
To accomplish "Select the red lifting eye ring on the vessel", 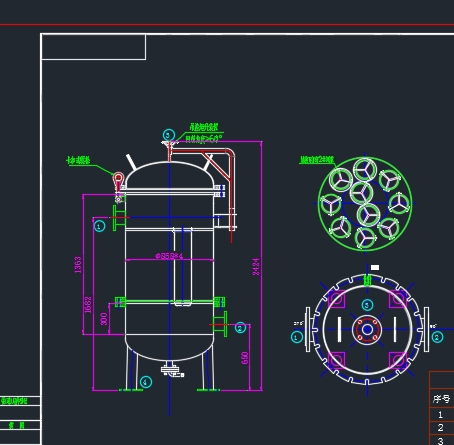I will 118,178.
